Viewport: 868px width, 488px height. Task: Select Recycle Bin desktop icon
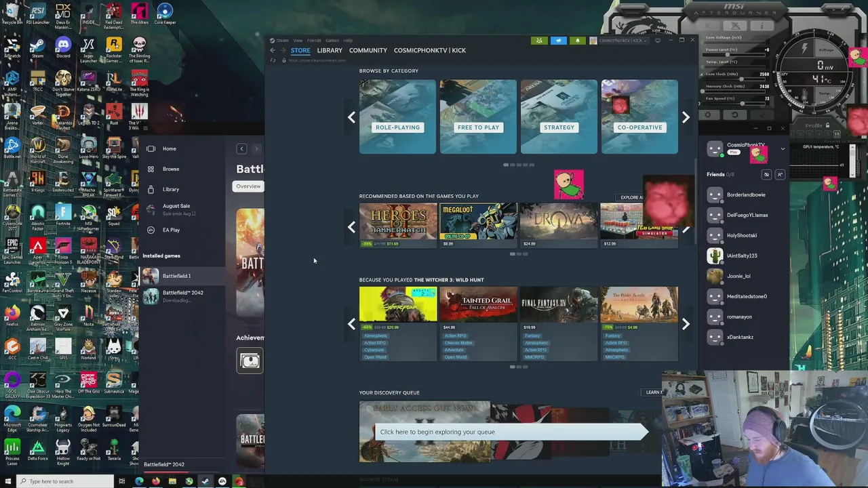(x=12, y=14)
